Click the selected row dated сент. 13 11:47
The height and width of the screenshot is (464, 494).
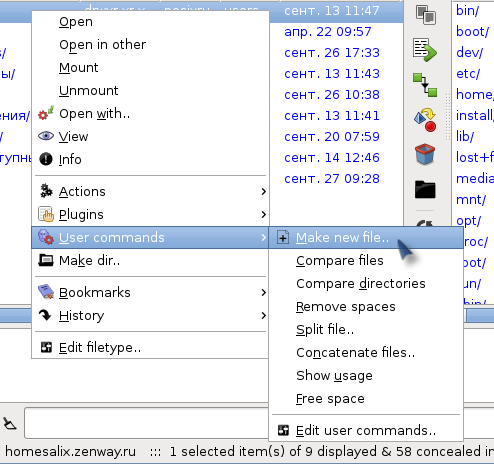332,11
